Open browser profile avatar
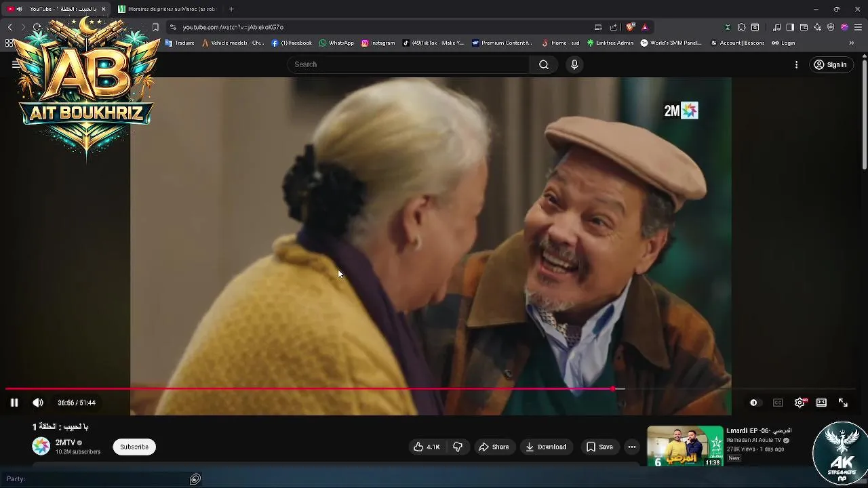 (x=844, y=27)
